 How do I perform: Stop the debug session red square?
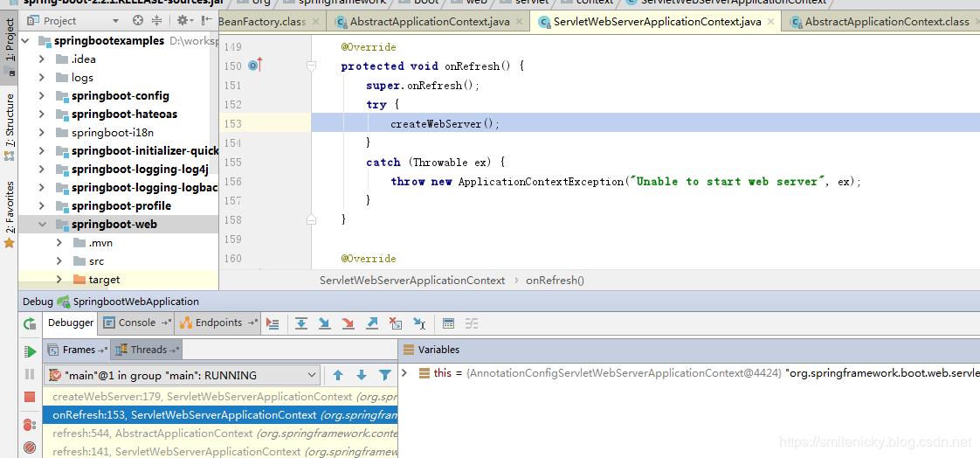click(x=30, y=397)
